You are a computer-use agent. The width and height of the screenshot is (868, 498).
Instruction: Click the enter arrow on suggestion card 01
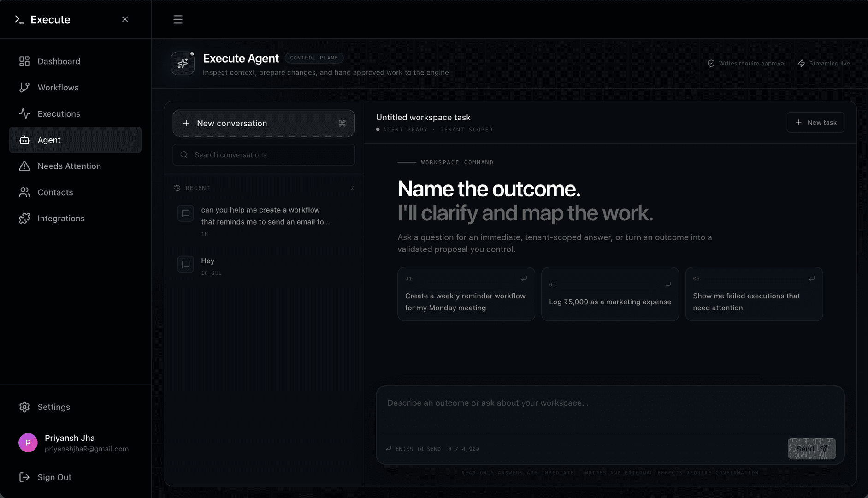click(524, 279)
